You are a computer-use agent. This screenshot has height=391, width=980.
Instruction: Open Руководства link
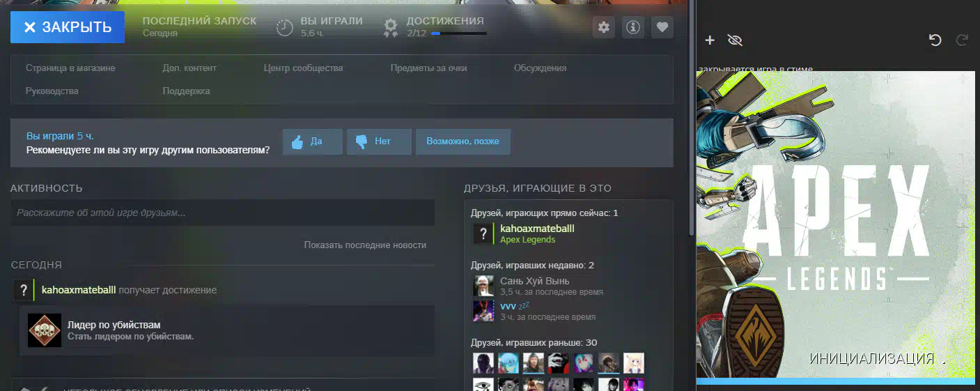52,91
